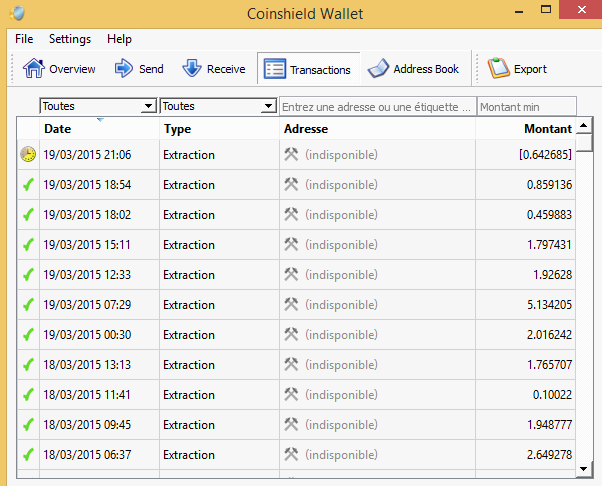Image resolution: width=602 pixels, height=486 pixels.
Task: Click the mining pickaxe icon in 21:06 row
Action: tap(291, 154)
